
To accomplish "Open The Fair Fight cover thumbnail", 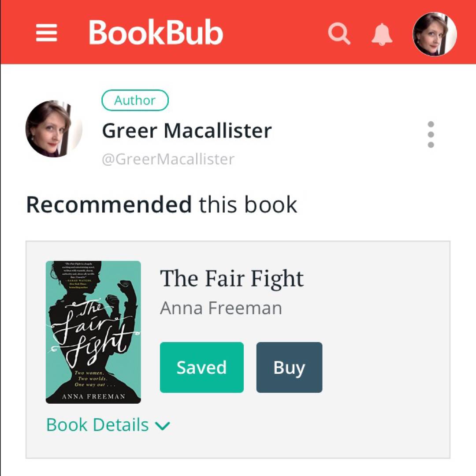I will [x=93, y=332].
